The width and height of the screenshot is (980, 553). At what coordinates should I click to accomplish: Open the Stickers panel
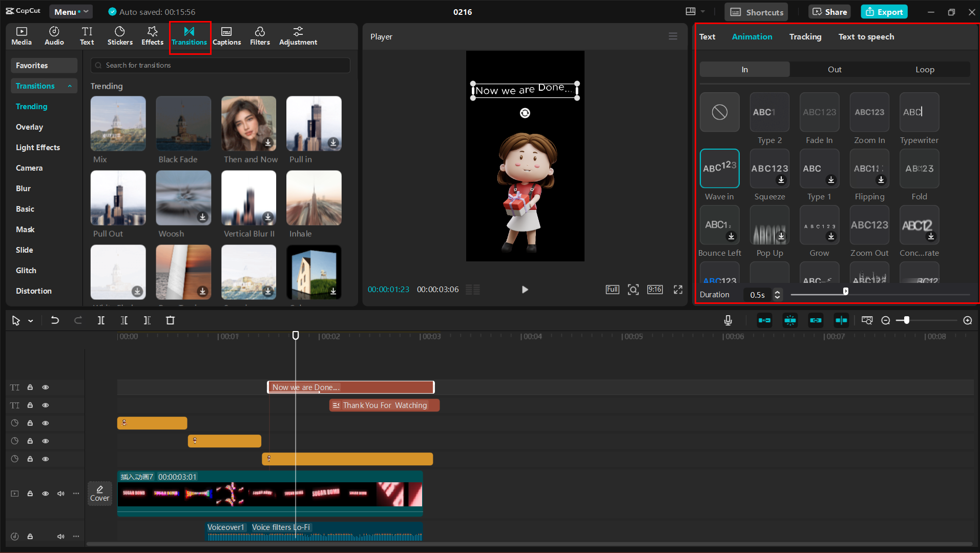pyautogui.click(x=120, y=36)
